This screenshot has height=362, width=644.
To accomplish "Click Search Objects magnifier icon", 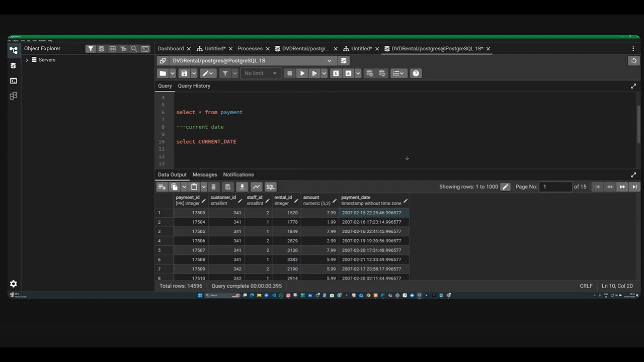I will tap(134, 49).
